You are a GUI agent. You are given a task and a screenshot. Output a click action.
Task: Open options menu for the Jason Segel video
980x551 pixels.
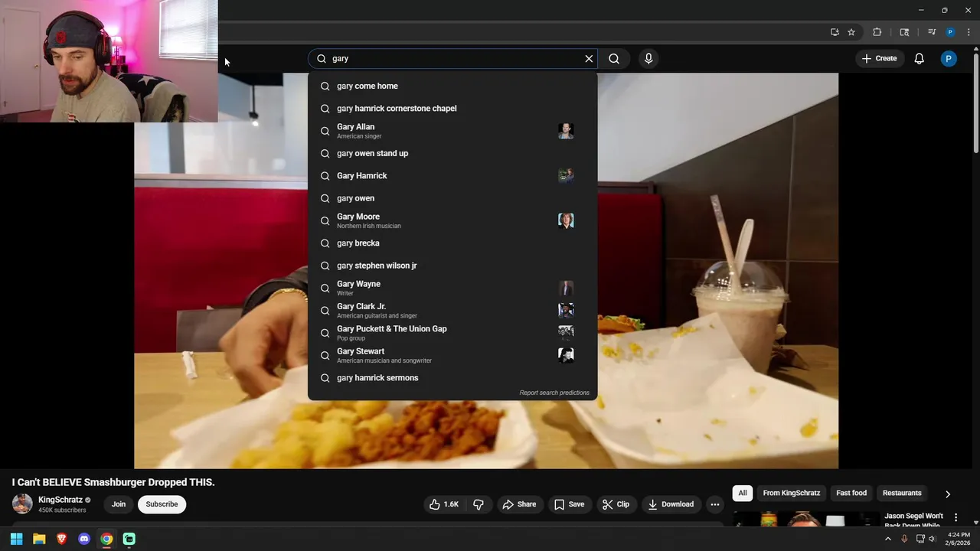(955, 518)
